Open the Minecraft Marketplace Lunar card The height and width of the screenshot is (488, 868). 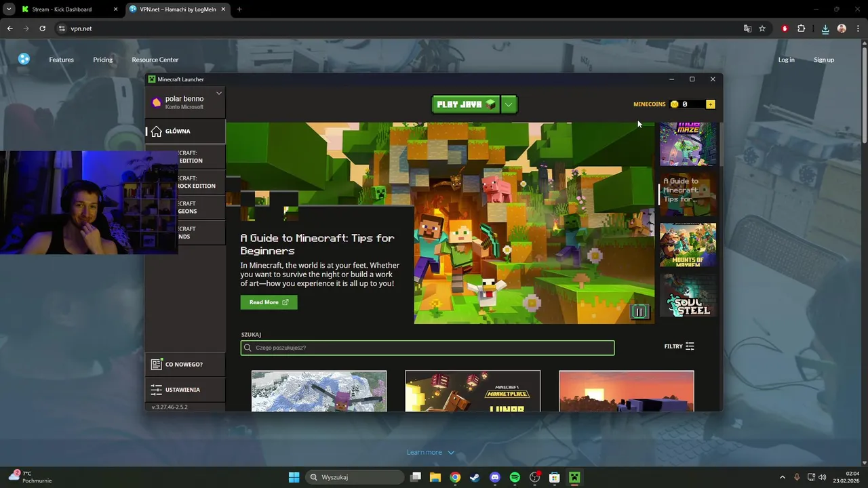473,391
